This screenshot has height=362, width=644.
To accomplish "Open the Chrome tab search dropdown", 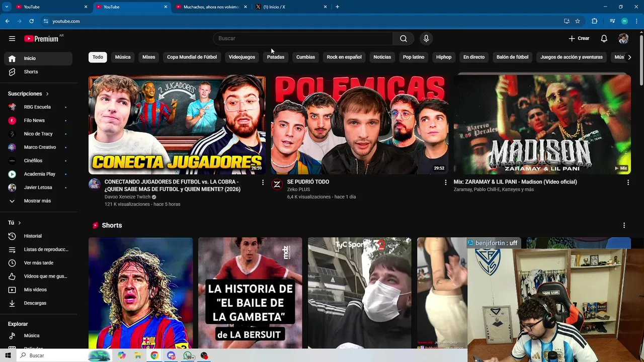I will 7,7.
